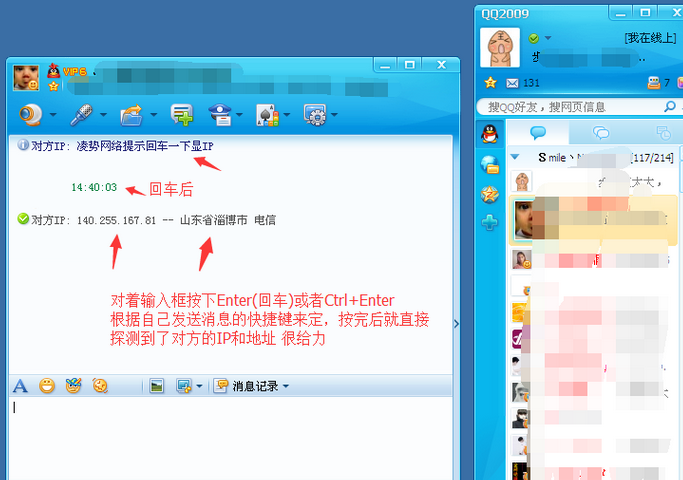This screenshot has width=683, height=480.
Task: Switch to the groups double-bubble tab
Action: pyautogui.click(x=601, y=132)
